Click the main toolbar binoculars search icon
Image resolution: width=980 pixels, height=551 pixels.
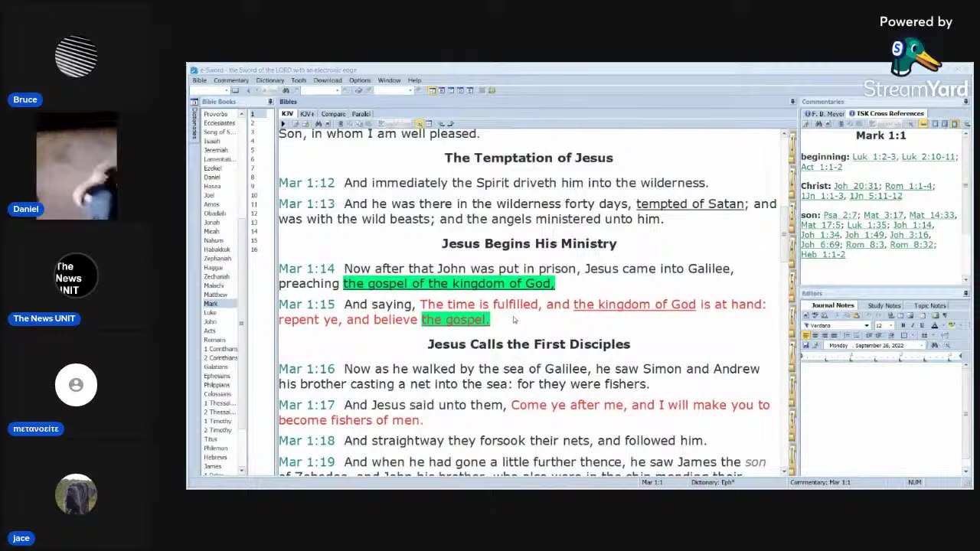click(286, 90)
